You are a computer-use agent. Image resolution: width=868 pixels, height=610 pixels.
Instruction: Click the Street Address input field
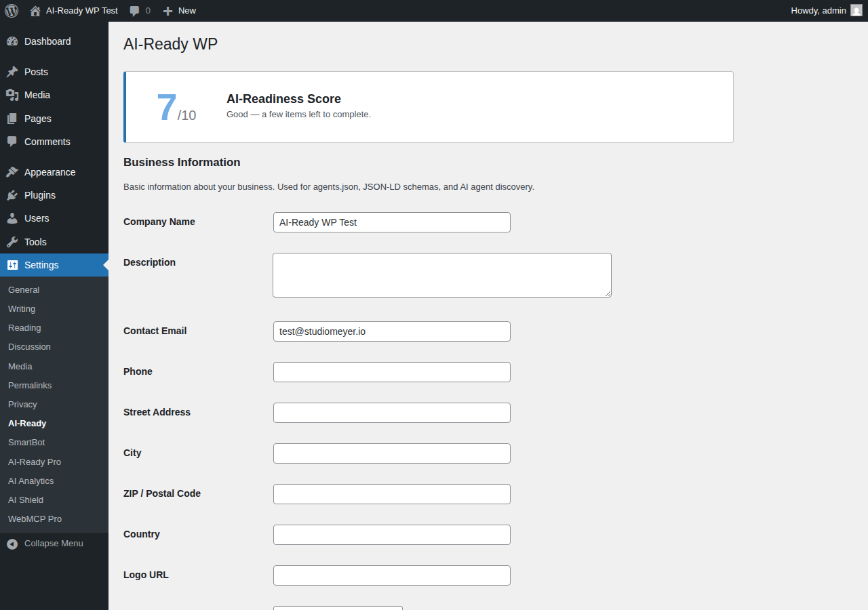[x=392, y=413]
